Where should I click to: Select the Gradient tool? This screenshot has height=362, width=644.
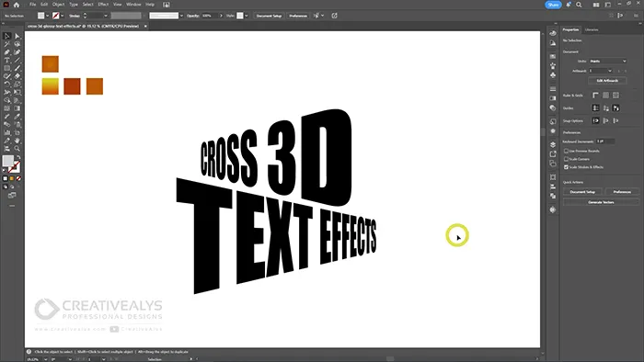click(x=17, y=108)
